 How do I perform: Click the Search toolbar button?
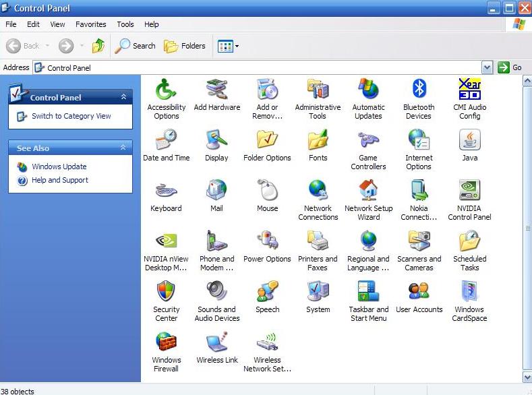(x=135, y=46)
